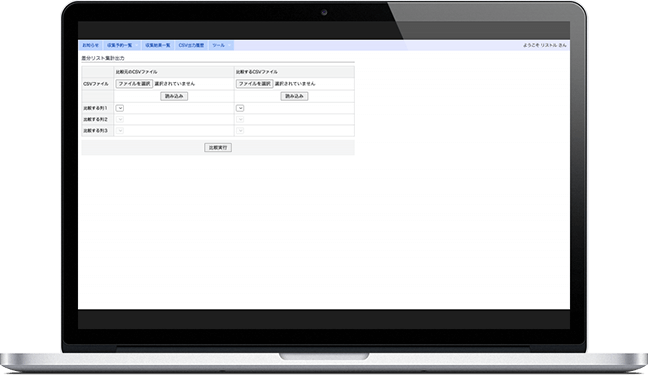The width and height of the screenshot is (648, 375).
Task: Click the 差分リスト集計出力 page heading
Action: pyautogui.click(x=103, y=58)
